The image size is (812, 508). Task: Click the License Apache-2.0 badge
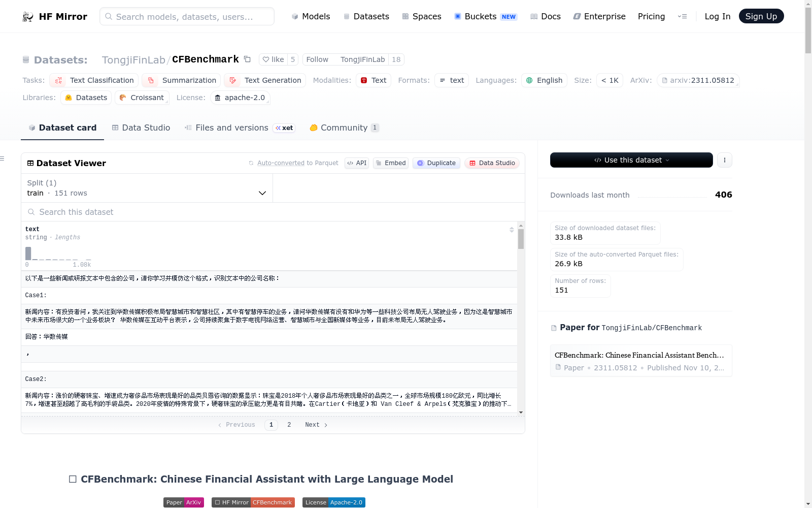click(x=334, y=502)
